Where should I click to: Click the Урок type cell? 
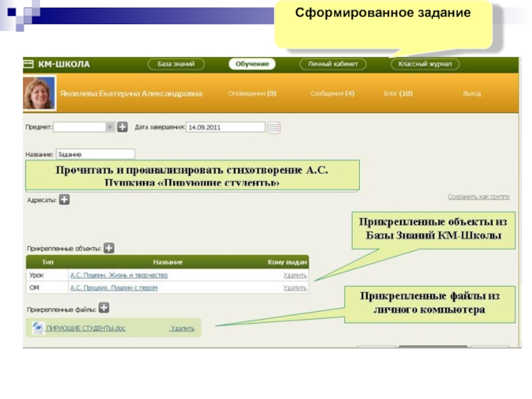pyautogui.click(x=47, y=275)
